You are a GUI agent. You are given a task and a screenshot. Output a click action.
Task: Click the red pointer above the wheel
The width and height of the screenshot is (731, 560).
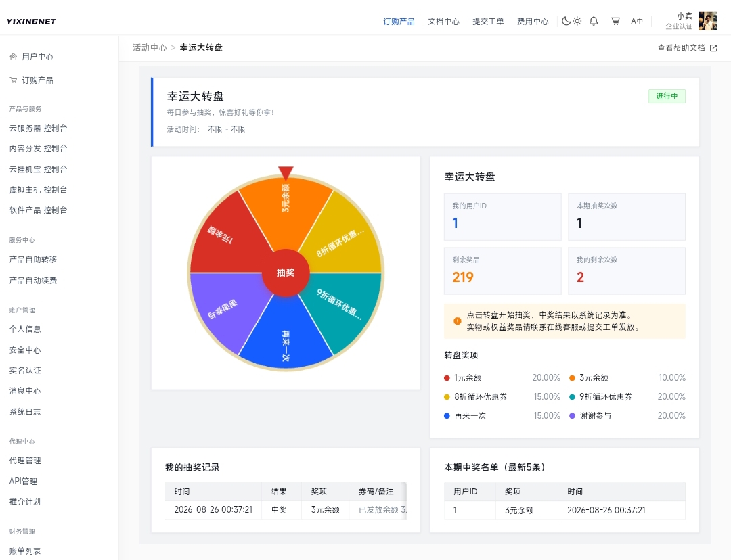click(286, 172)
